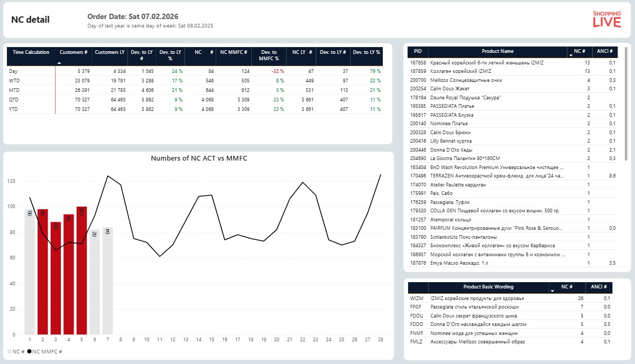Click the red -32 % deviation cell
The width and height of the screenshot is (635, 364).
click(278, 71)
